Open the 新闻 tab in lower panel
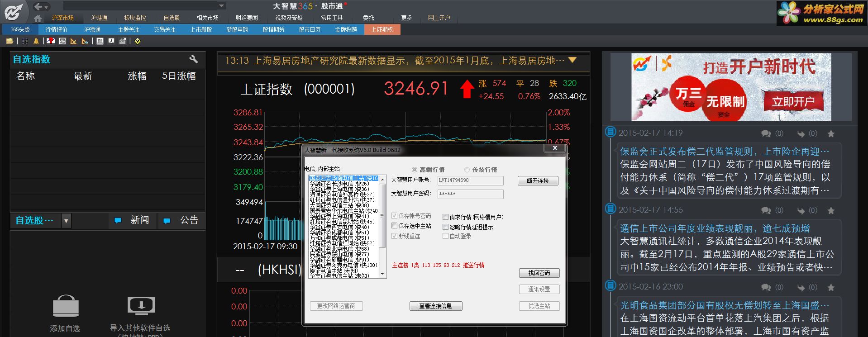 [x=133, y=220]
